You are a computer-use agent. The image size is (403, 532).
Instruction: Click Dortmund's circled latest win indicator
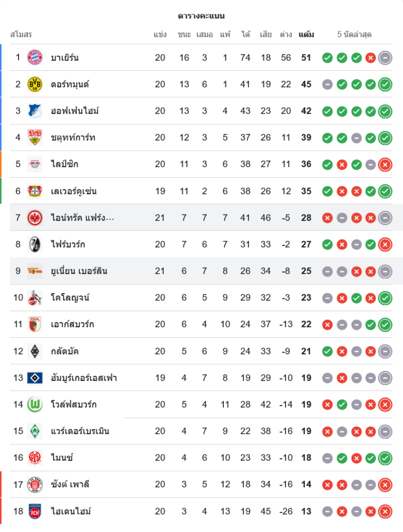(x=385, y=84)
